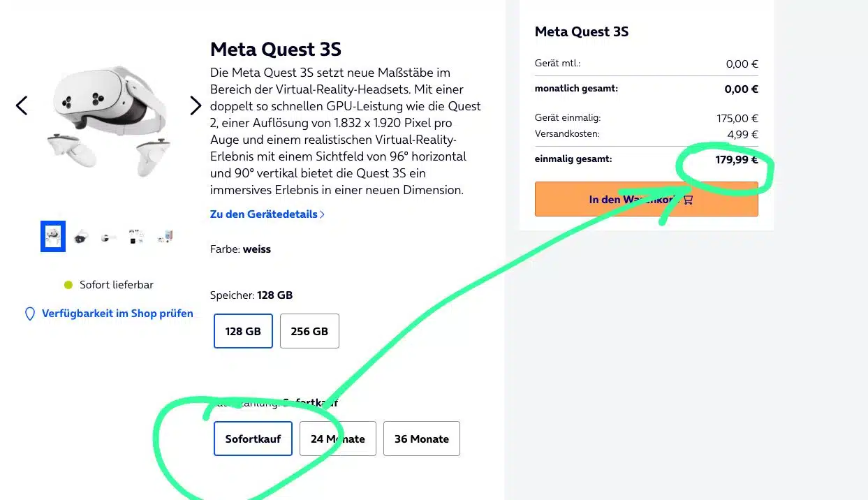Select 24 Monate payment plan
The height and width of the screenshot is (500, 868).
click(x=338, y=439)
